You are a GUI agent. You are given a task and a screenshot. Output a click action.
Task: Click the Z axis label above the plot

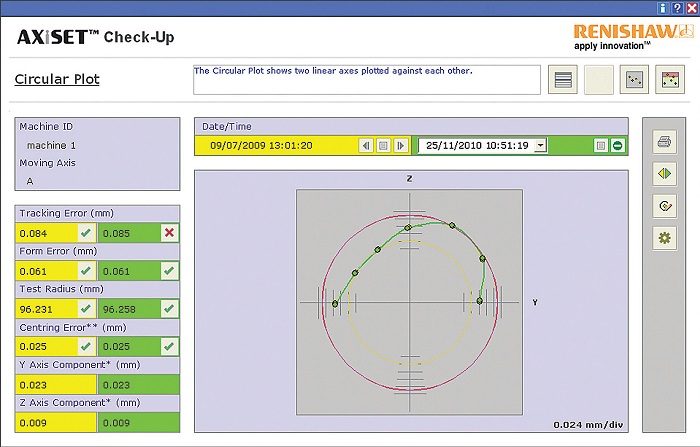click(x=409, y=179)
